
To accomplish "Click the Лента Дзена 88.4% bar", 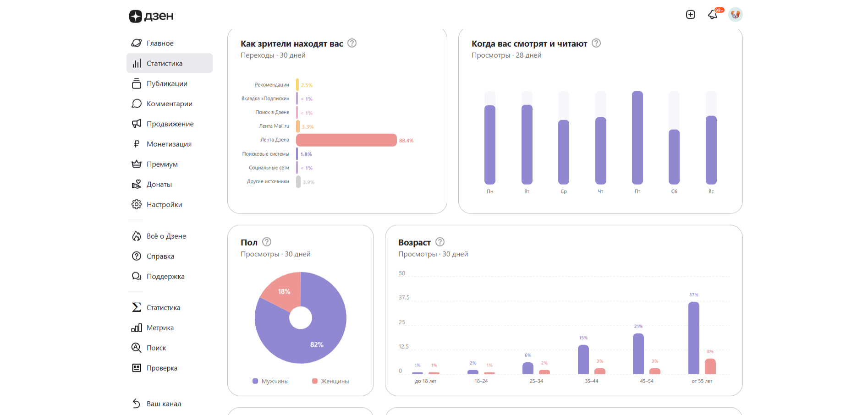I will point(346,140).
